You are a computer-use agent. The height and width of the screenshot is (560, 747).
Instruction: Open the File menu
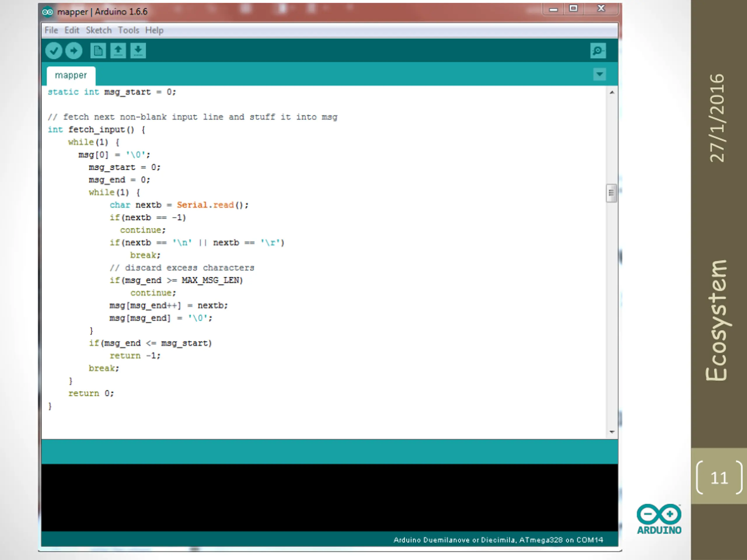(51, 30)
